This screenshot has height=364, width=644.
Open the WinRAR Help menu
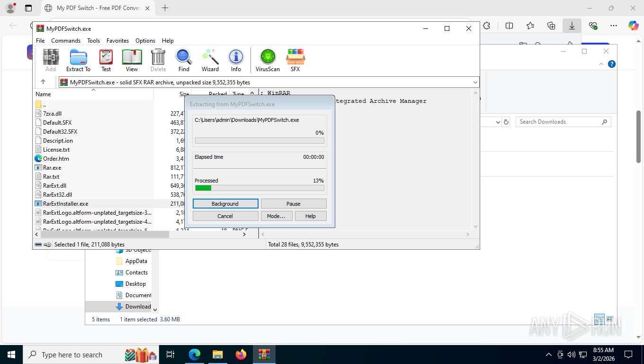168,41
